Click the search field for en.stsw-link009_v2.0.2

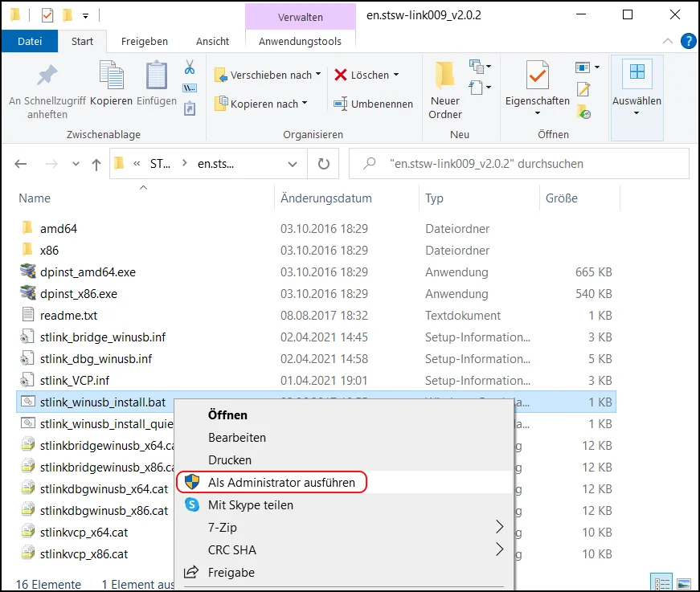tap(529, 164)
